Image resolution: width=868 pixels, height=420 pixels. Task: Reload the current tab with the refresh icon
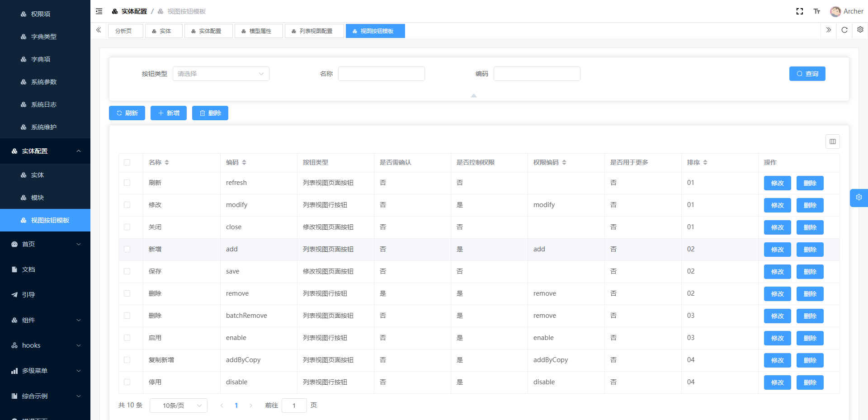point(844,30)
